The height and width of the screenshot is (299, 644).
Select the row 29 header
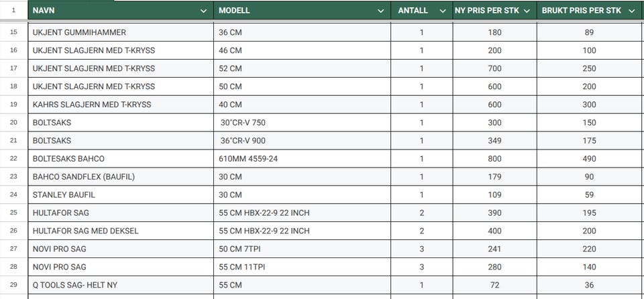[x=13, y=285]
